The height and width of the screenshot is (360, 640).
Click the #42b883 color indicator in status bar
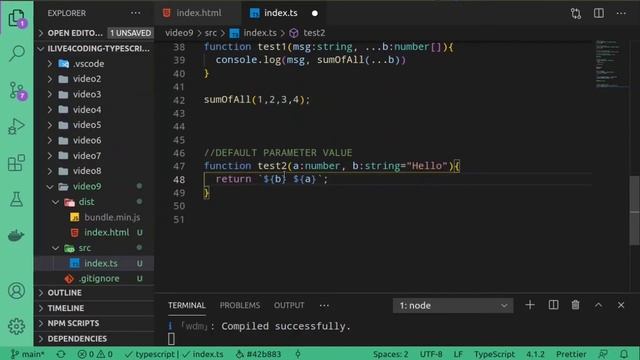point(258,354)
